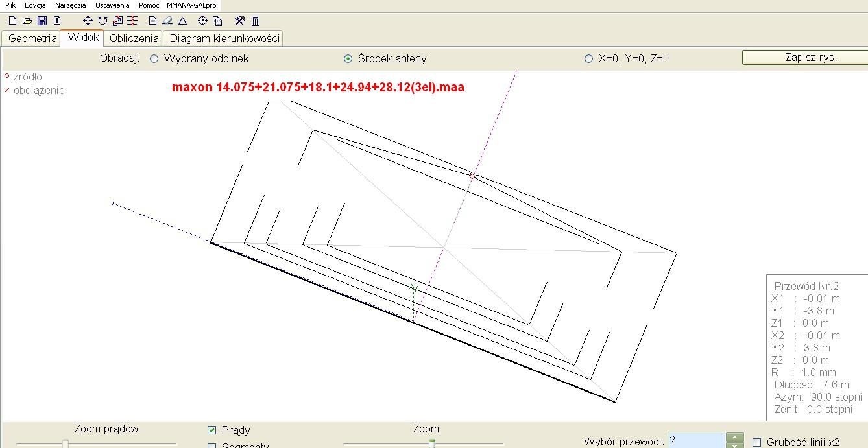Click the Zapisz rys. button
This screenshot has height=448, width=868.
pyautogui.click(x=810, y=57)
